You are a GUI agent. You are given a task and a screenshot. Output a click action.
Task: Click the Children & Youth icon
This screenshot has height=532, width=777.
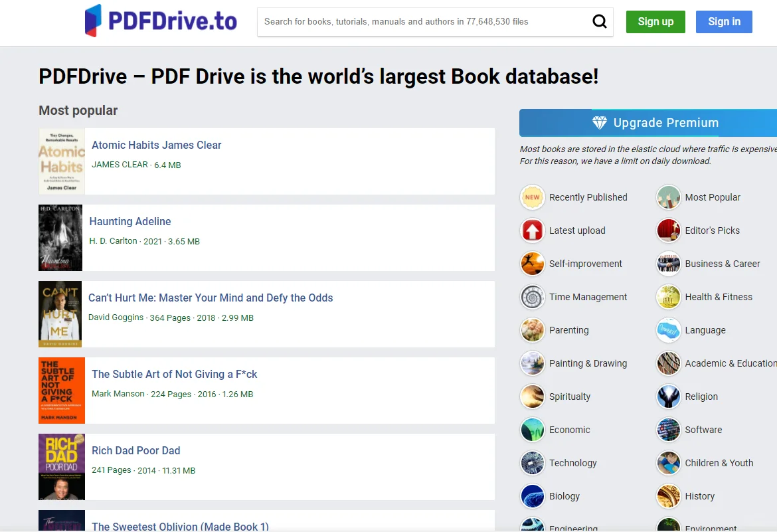[669, 463]
